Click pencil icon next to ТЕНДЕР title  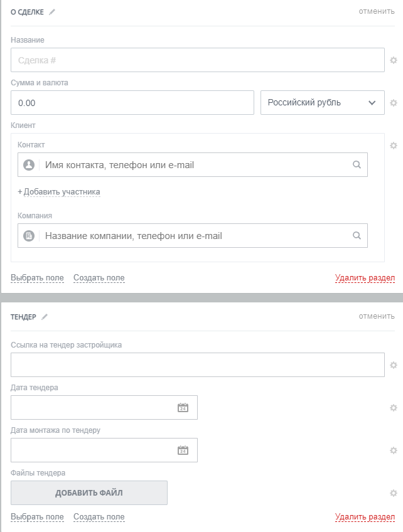45,317
